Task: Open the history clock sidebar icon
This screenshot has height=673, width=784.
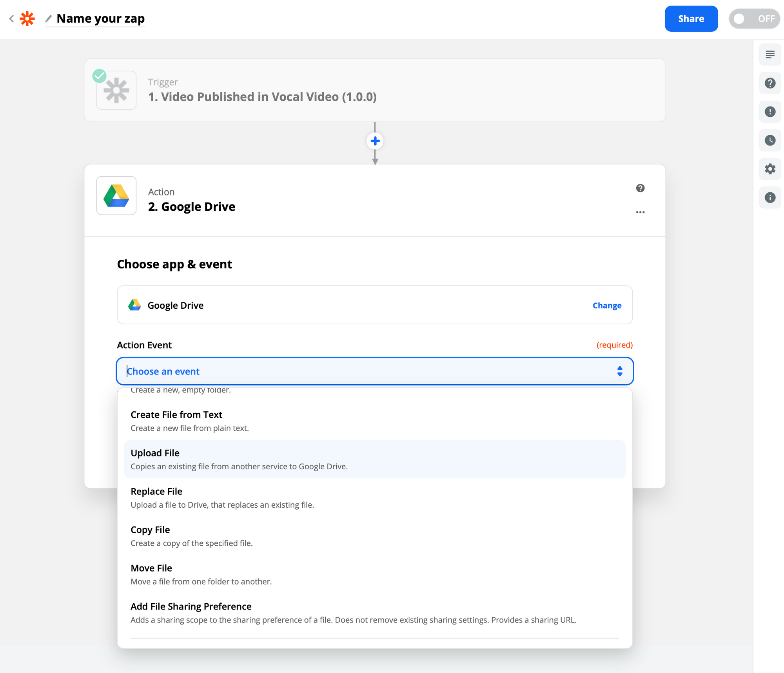Action: coord(770,140)
